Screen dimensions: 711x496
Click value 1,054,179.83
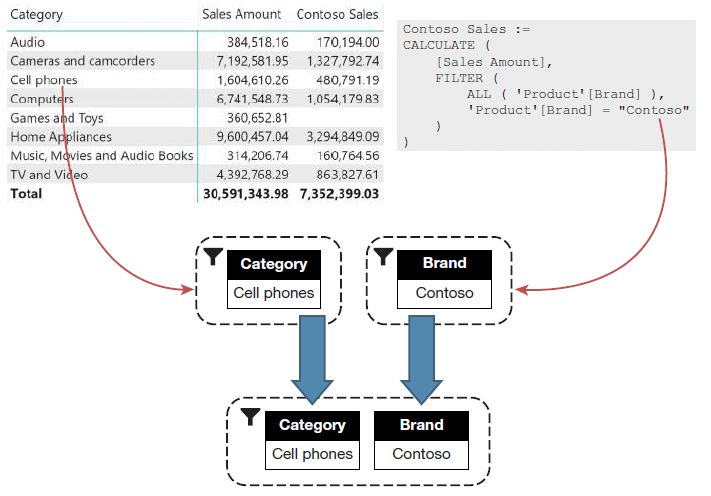343,99
